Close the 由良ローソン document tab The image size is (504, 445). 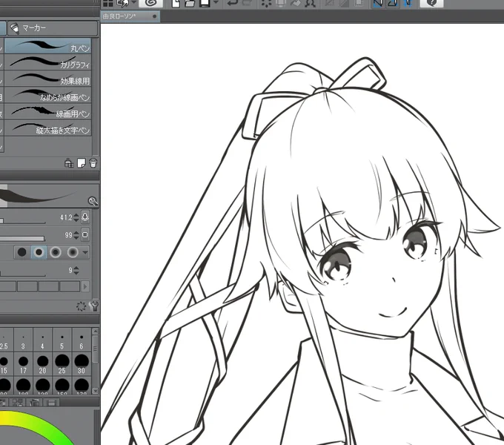pyautogui.click(x=155, y=16)
